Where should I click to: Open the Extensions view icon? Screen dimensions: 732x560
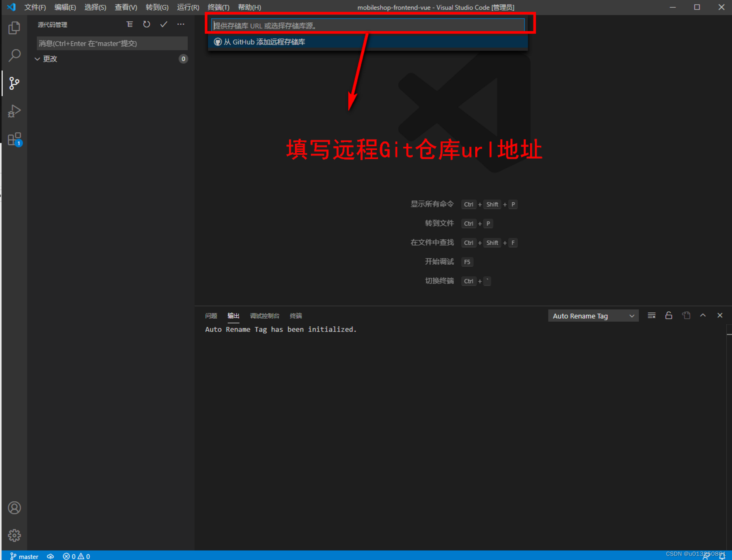(14, 139)
